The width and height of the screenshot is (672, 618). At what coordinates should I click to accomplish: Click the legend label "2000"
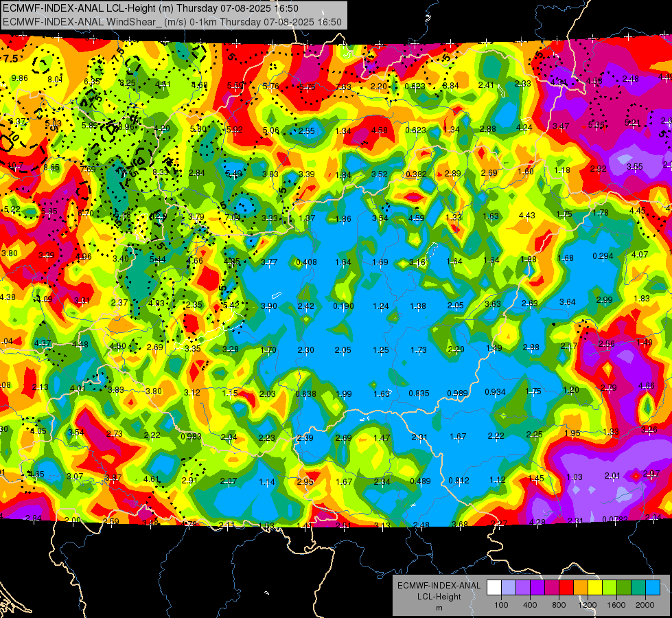point(645,605)
